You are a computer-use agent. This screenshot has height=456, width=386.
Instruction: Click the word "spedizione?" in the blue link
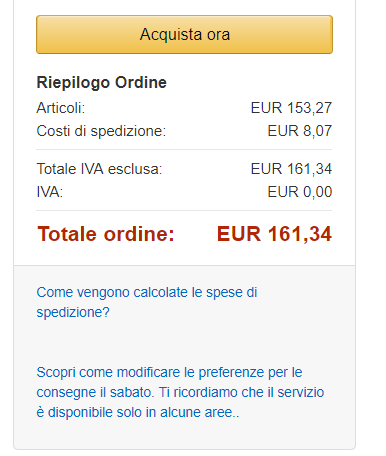[x=73, y=312]
